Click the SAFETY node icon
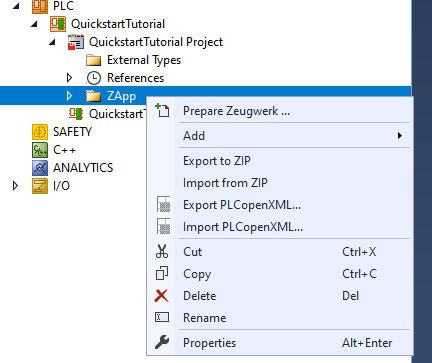 40,132
